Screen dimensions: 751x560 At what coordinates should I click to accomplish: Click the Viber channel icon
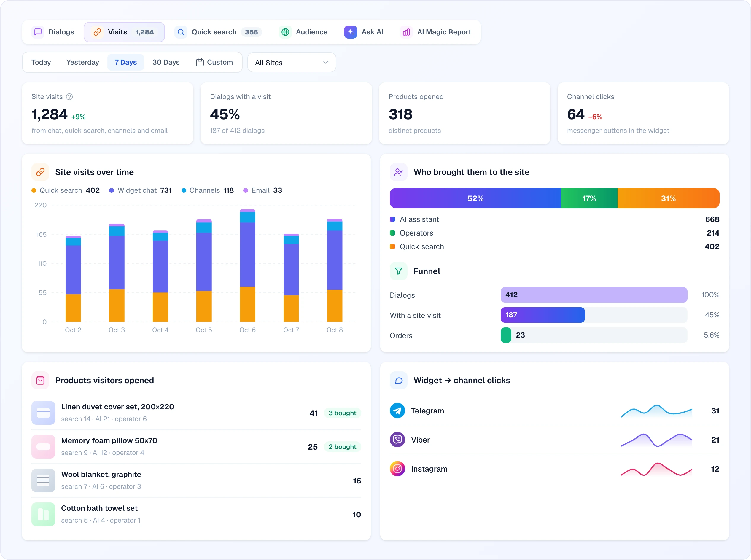tap(397, 440)
